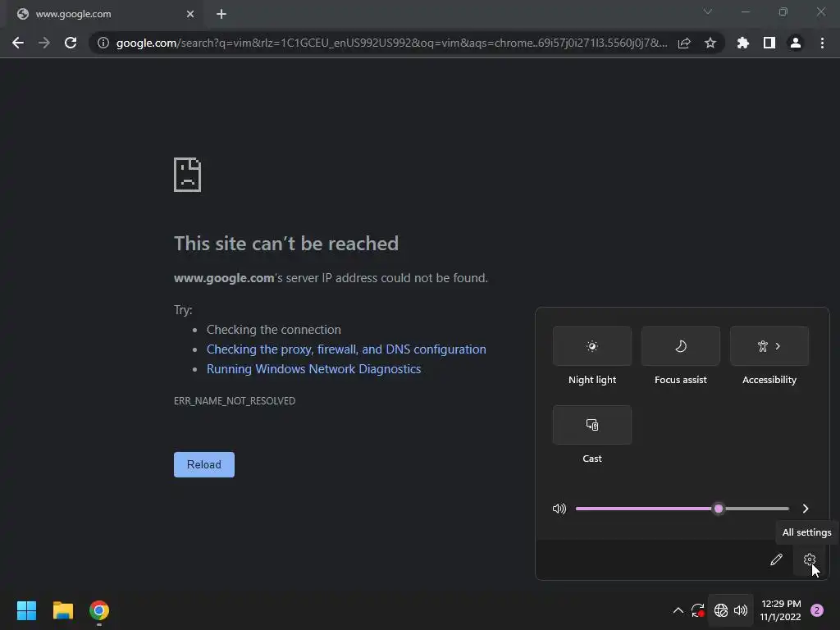Go back to the previous page

click(18, 43)
